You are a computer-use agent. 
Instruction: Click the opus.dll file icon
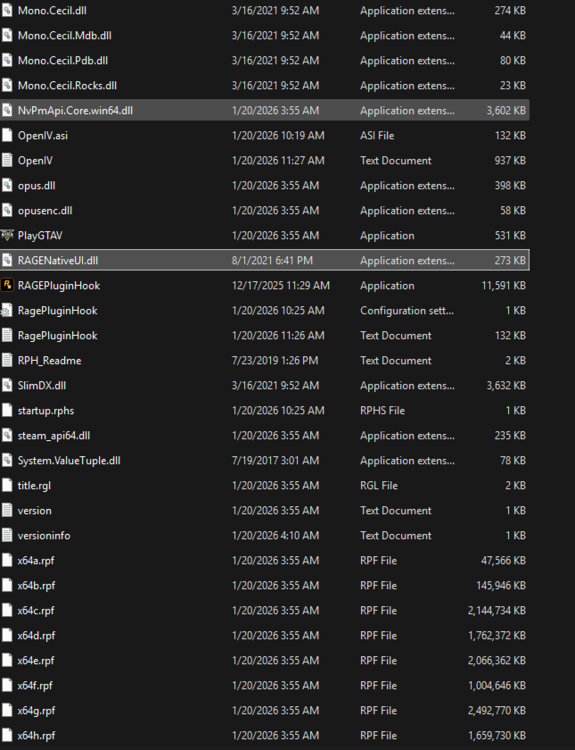[7, 185]
